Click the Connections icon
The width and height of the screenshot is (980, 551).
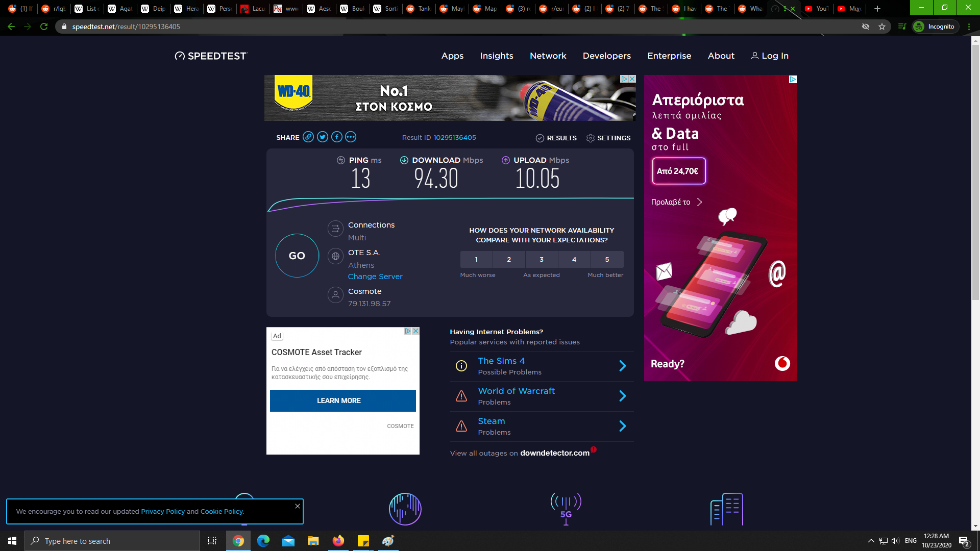(335, 229)
